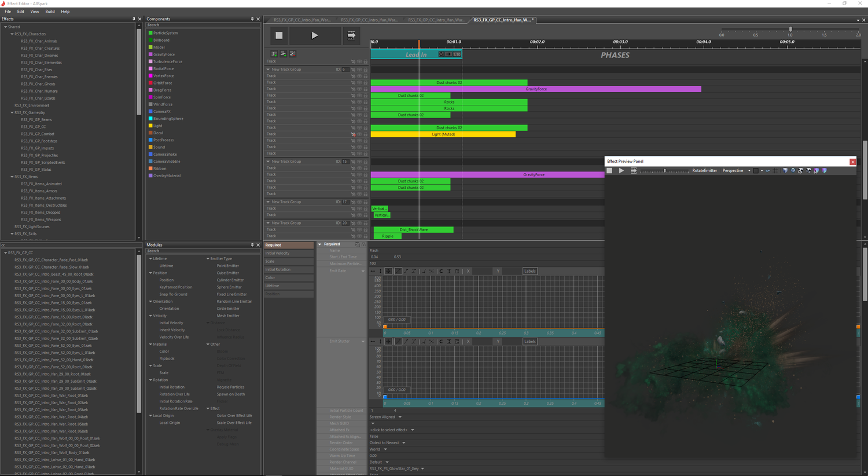This screenshot has height=476, width=868.
Task: Toggle the grid icon in the preview panel
Action: pyautogui.click(x=775, y=170)
